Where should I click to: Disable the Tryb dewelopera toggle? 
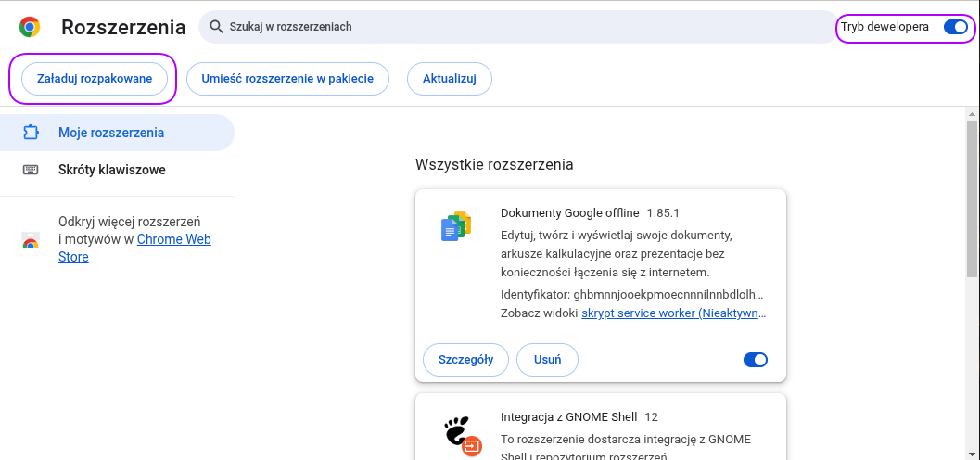coord(955,27)
